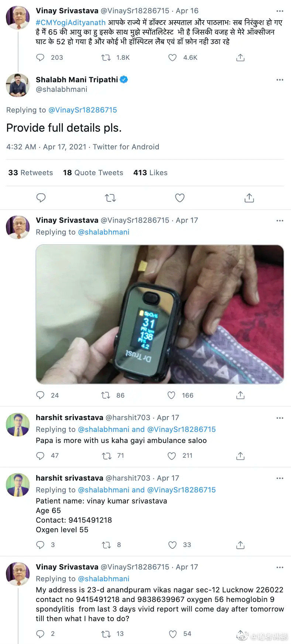Image resolution: width=291 pixels, height=644 pixels.
Task: Share Vinay's address tweet at the bottom
Action: coord(240,634)
